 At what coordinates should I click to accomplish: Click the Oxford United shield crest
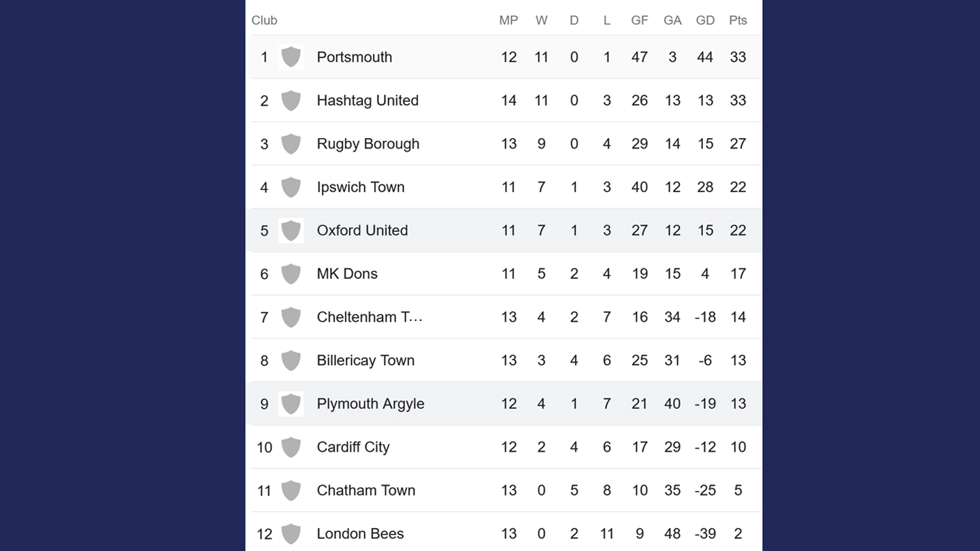tap(291, 231)
